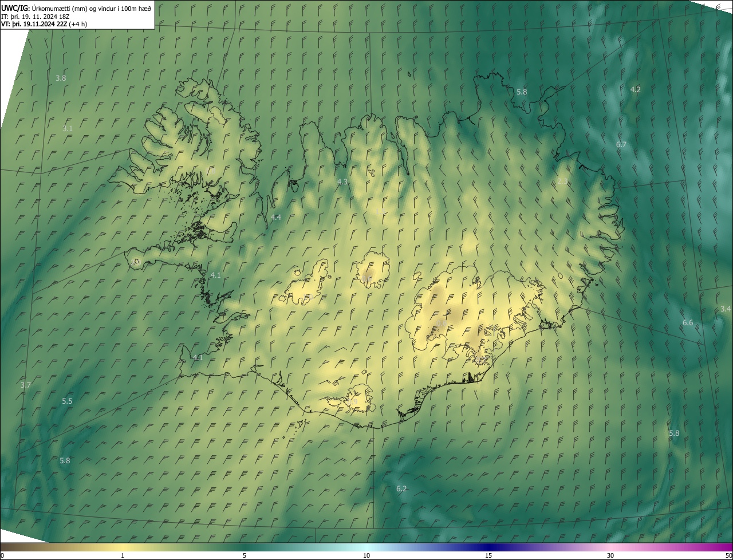Click the 5.5 value label

67,401
